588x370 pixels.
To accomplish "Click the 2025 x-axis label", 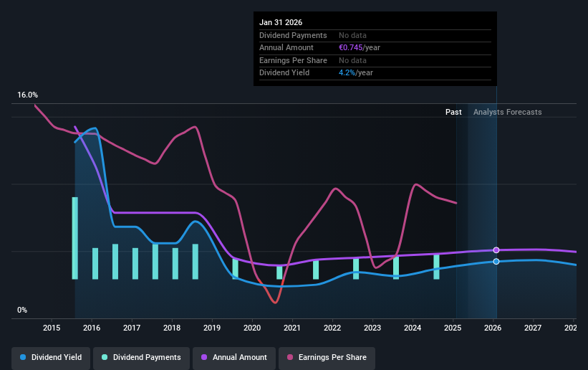I will [x=453, y=328].
